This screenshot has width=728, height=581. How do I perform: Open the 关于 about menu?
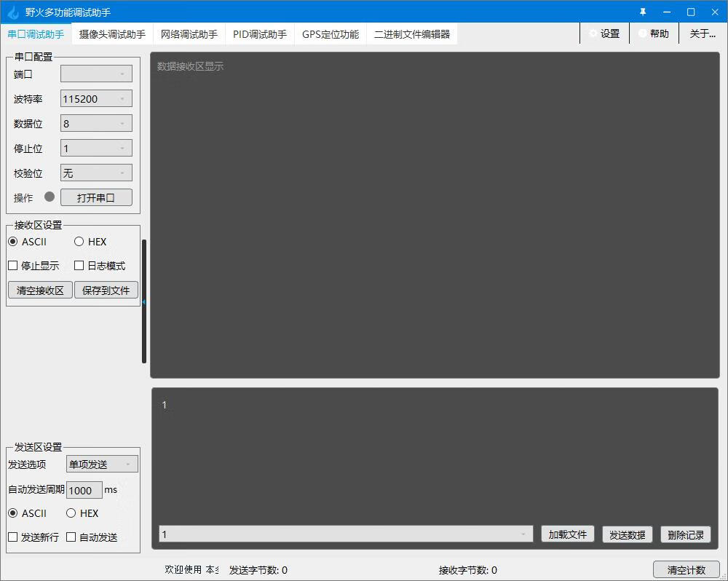702,33
